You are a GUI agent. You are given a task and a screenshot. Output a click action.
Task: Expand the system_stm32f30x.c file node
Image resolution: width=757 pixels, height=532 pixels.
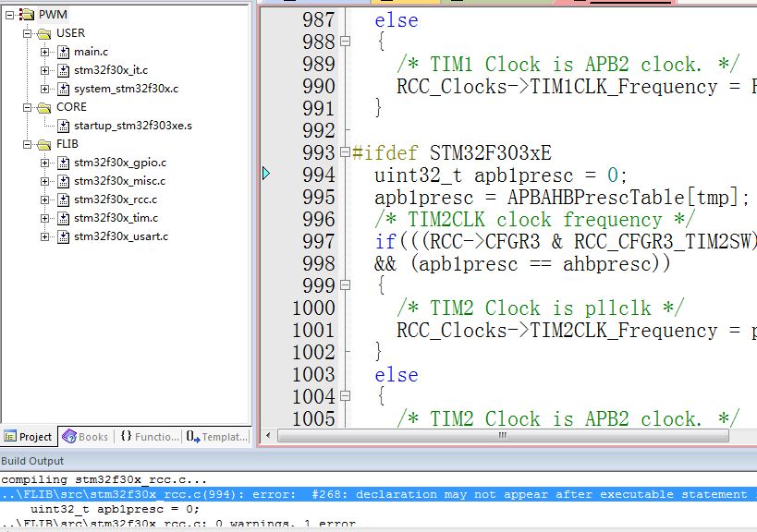45,89
